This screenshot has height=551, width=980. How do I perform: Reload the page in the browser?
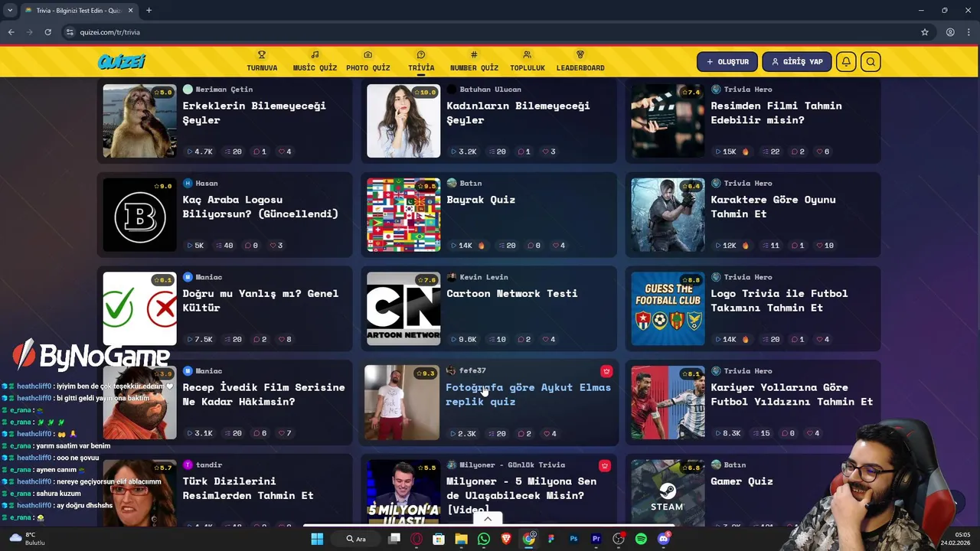(47, 32)
